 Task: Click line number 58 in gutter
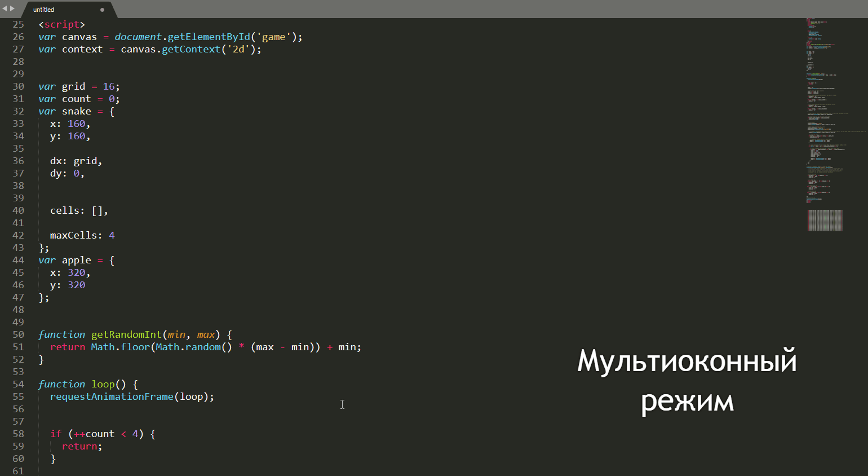(x=19, y=434)
